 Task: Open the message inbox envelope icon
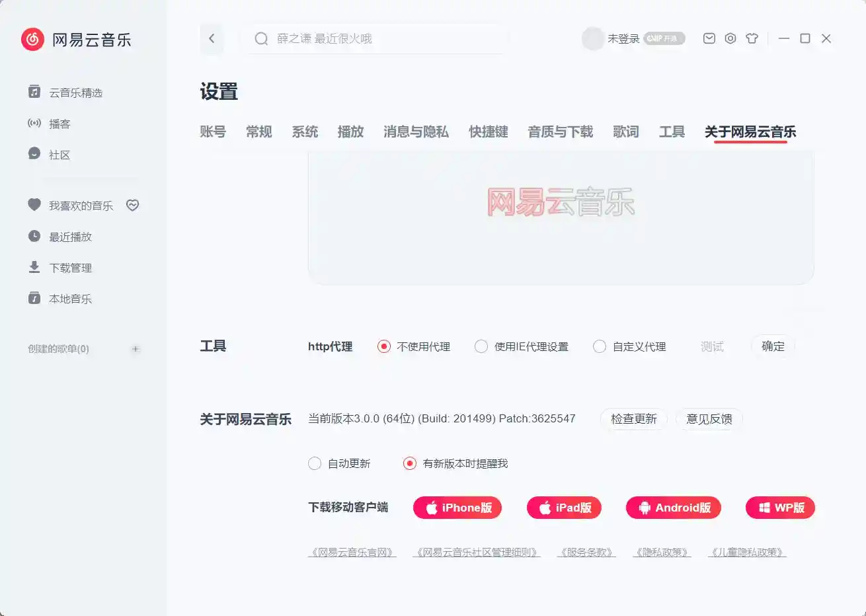click(709, 38)
